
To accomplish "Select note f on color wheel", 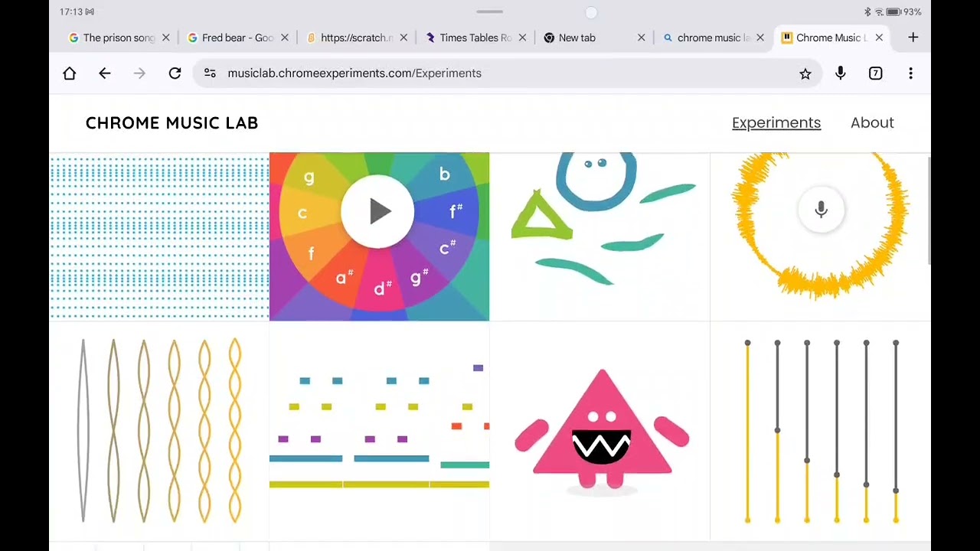I will 311,254.
